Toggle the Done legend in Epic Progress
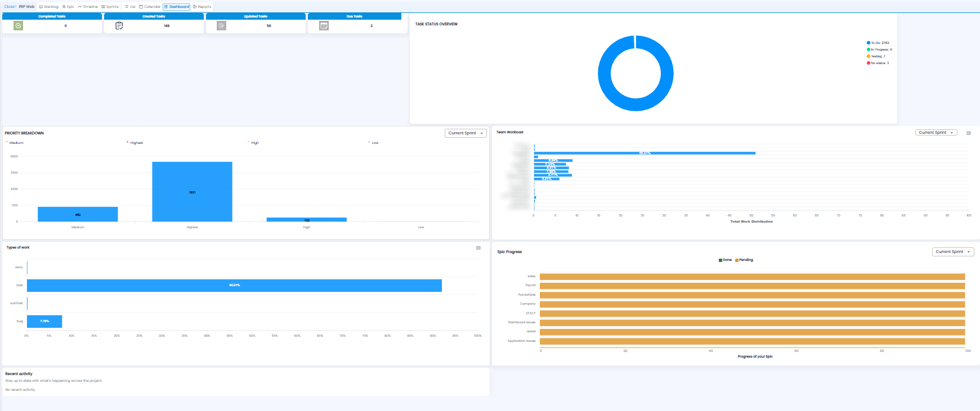Image resolution: width=980 pixels, height=411 pixels. pos(725,260)
